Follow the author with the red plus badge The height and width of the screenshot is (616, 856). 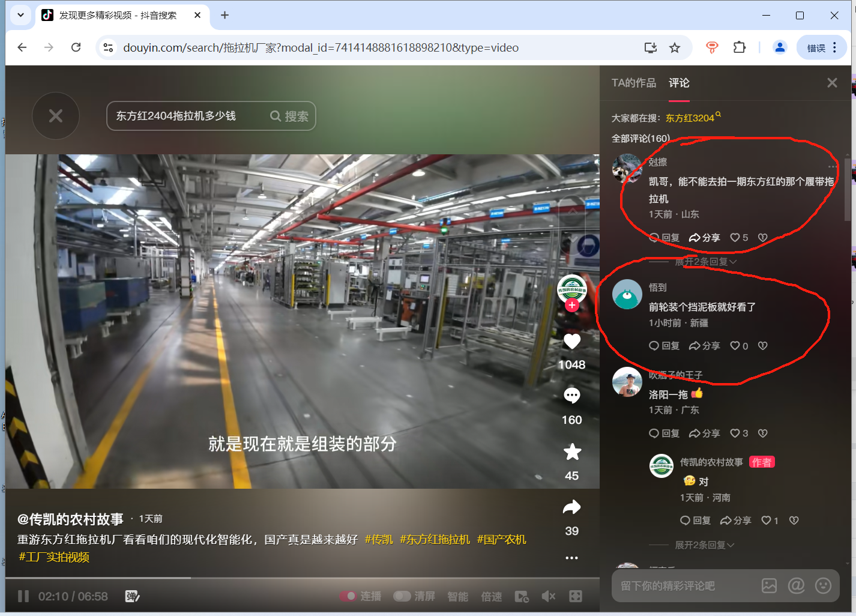tap(572, 305)
